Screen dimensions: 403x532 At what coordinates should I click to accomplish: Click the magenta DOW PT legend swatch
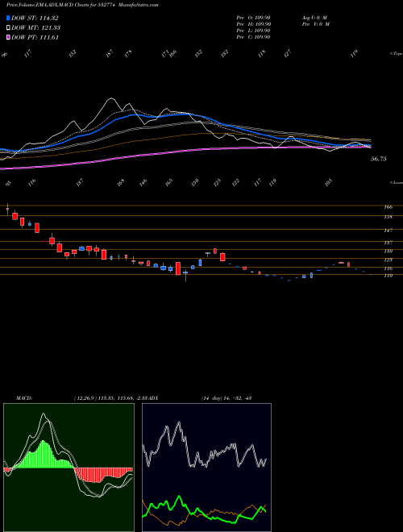pos(9,37)
